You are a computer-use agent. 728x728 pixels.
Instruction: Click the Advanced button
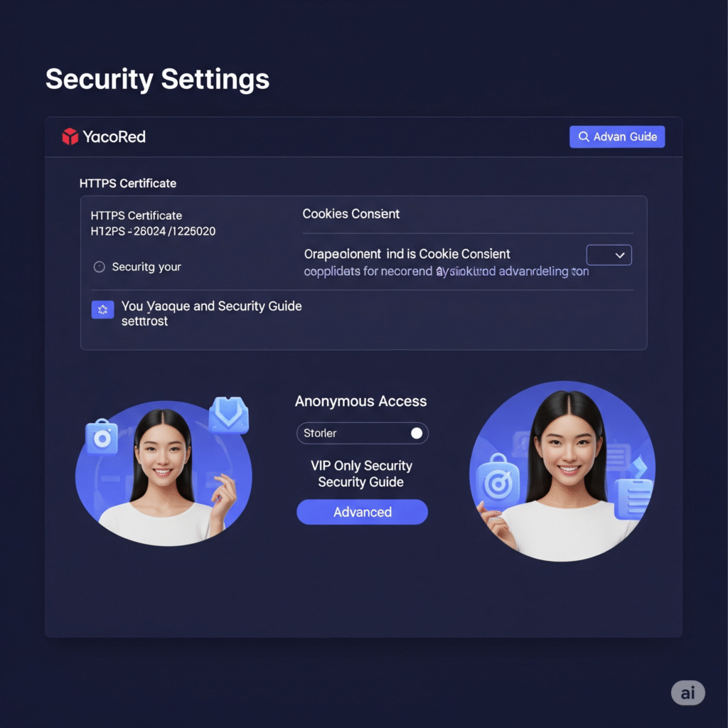point(362,512)
